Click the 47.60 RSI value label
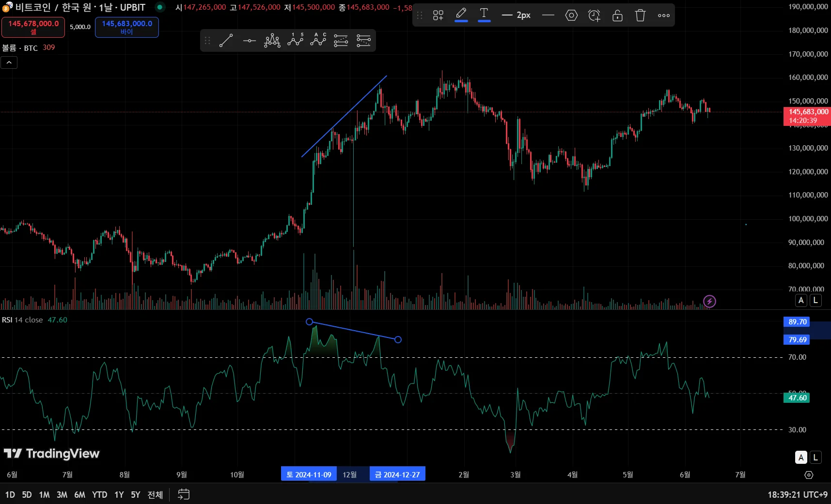The image size is (831, 504). coord(797,398)
